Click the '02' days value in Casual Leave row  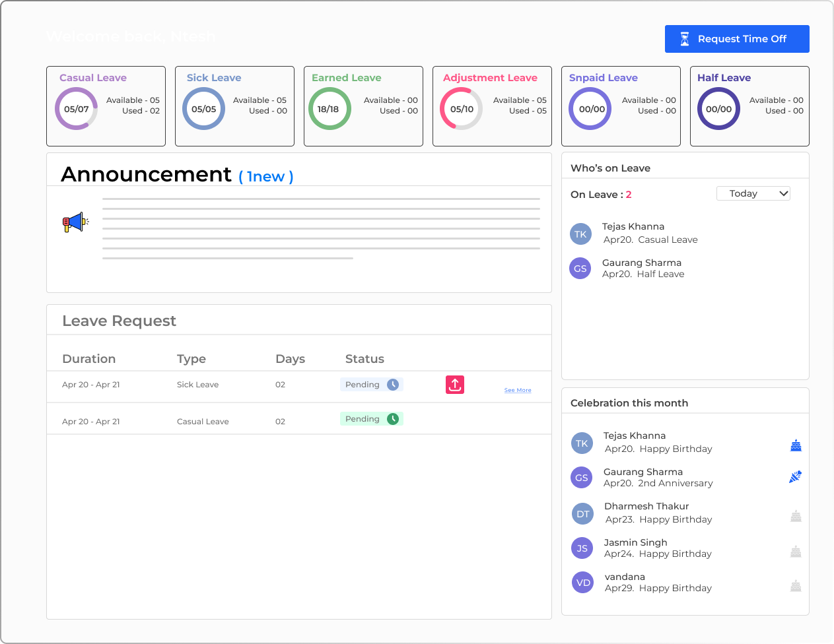[281, 422]
